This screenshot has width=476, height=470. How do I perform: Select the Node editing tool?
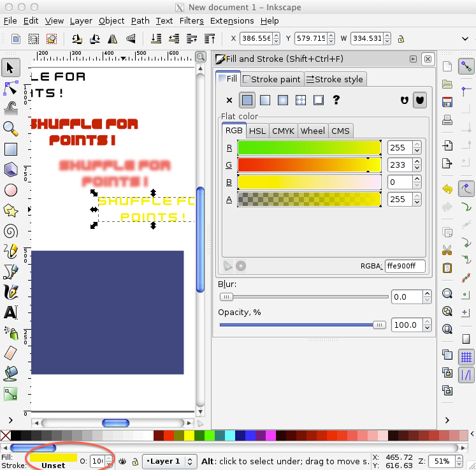[x=11, y=87]
